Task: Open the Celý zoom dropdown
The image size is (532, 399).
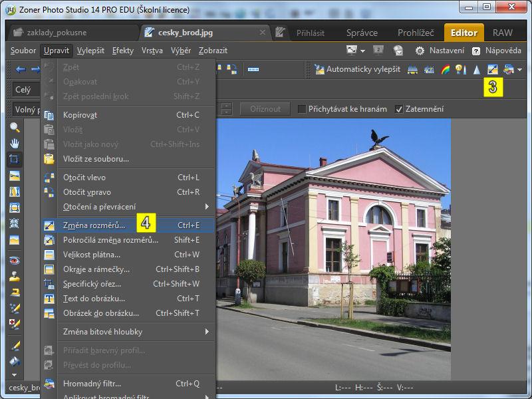Action: coord(27,90)
